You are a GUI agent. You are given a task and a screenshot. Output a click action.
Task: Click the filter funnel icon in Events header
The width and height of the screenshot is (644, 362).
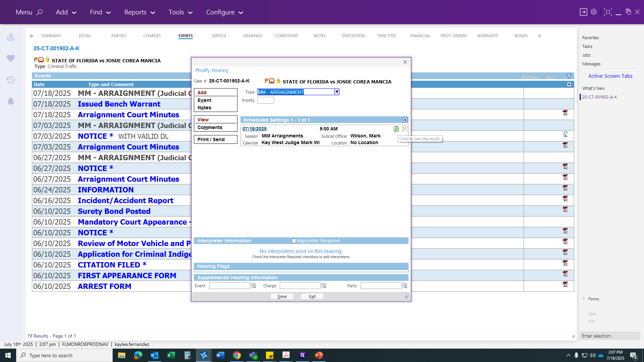(569, 76)
